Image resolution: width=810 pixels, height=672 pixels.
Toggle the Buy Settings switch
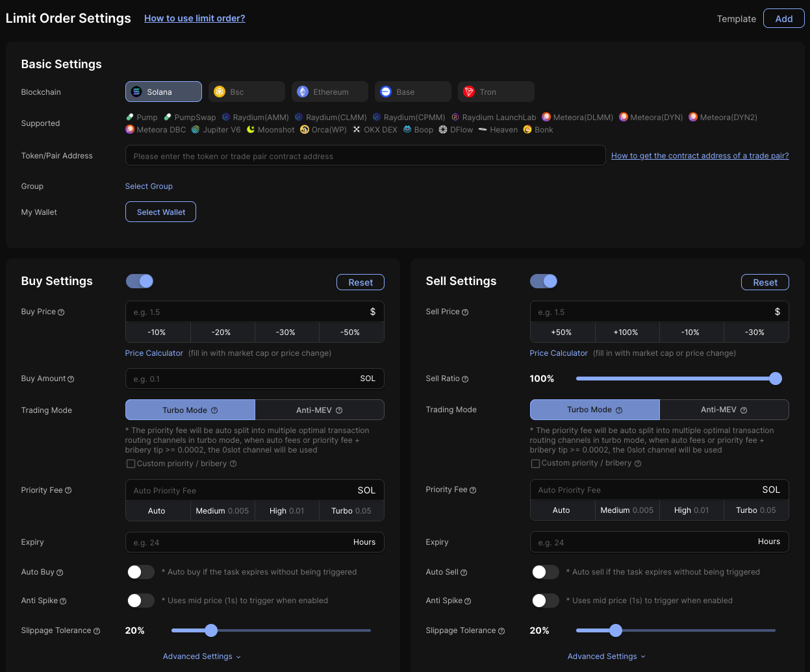(140, 281)
